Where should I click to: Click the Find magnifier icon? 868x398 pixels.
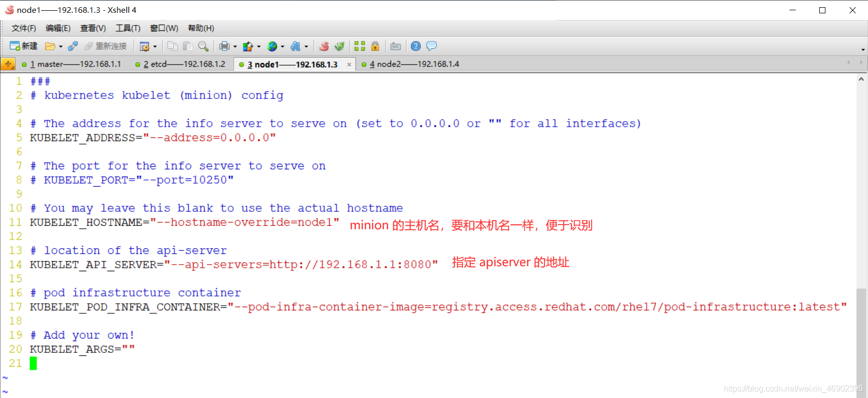204,46
